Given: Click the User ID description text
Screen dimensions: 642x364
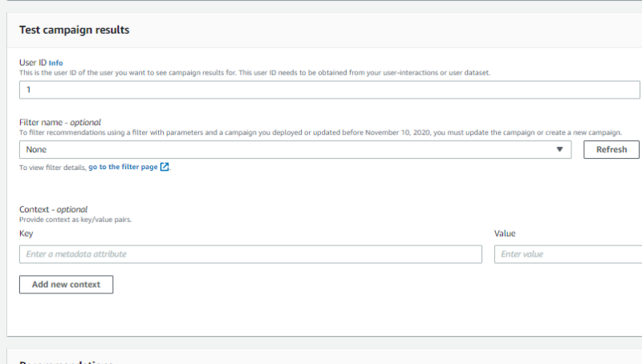Looking at the screenshot, I should pos(254,72).
